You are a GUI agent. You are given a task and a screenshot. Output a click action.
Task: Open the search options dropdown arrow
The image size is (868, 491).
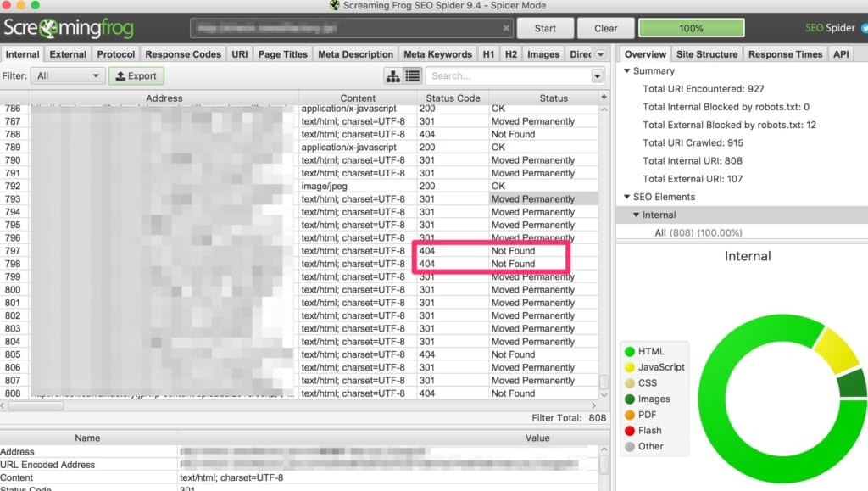(x=598, y=75)
